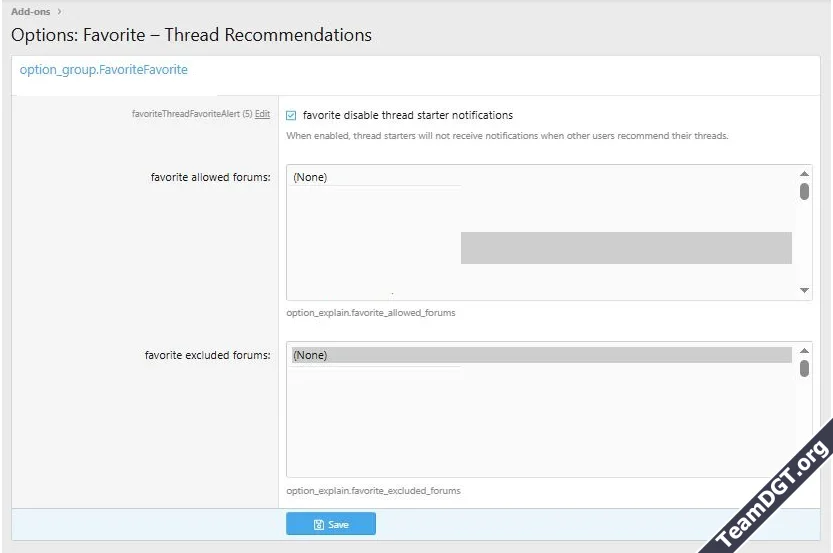833x553 pixels.
Task: Open the option_group.FavoriteFavorite heading link
Action: [103, 70]
